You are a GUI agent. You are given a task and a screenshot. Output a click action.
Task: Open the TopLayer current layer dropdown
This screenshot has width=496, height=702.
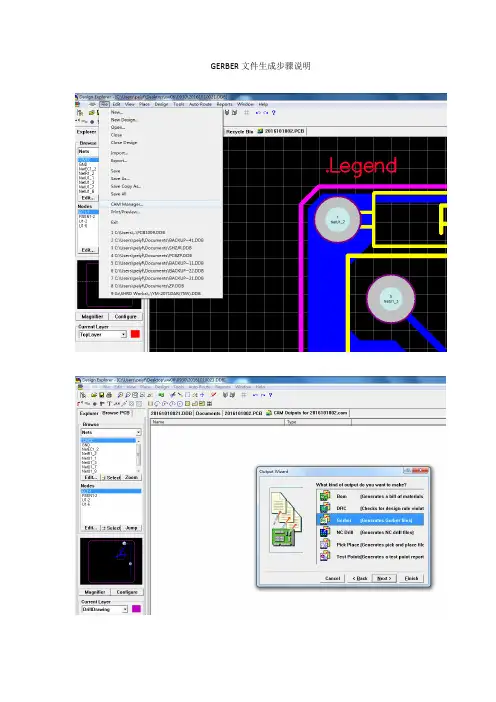click(x=124, y=334)
